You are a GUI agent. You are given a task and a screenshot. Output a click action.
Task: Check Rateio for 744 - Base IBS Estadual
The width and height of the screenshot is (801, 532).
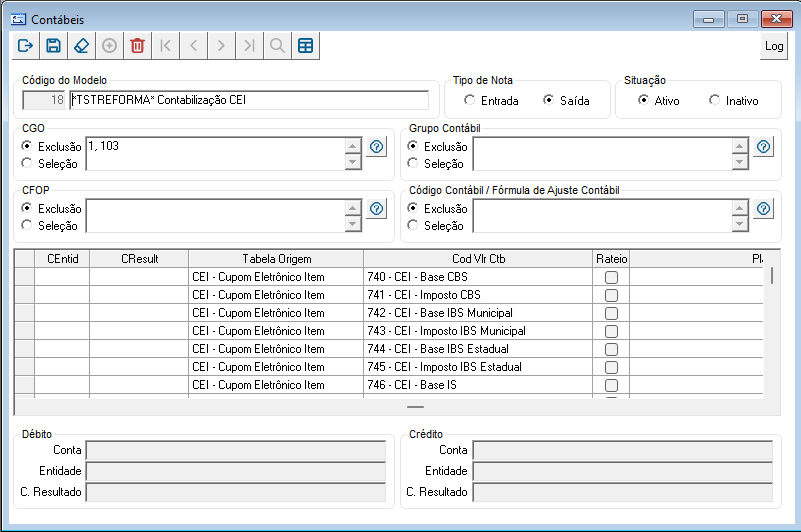point(611,349)
